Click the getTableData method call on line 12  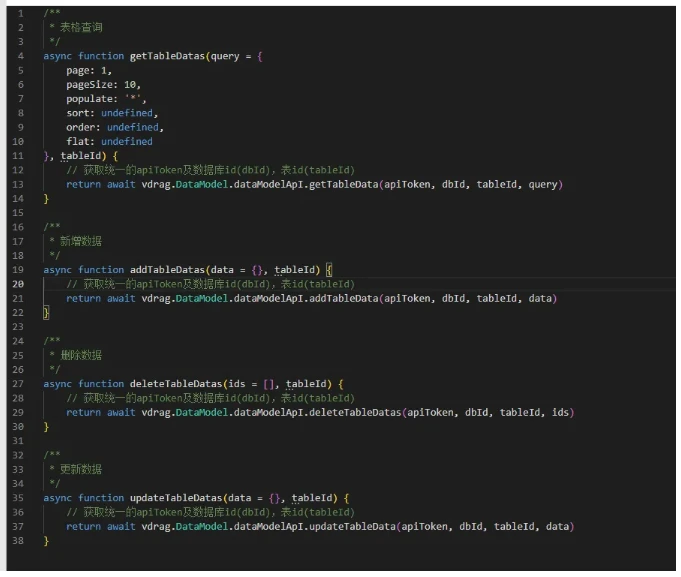pyautogui.click(x=337, y=184)
